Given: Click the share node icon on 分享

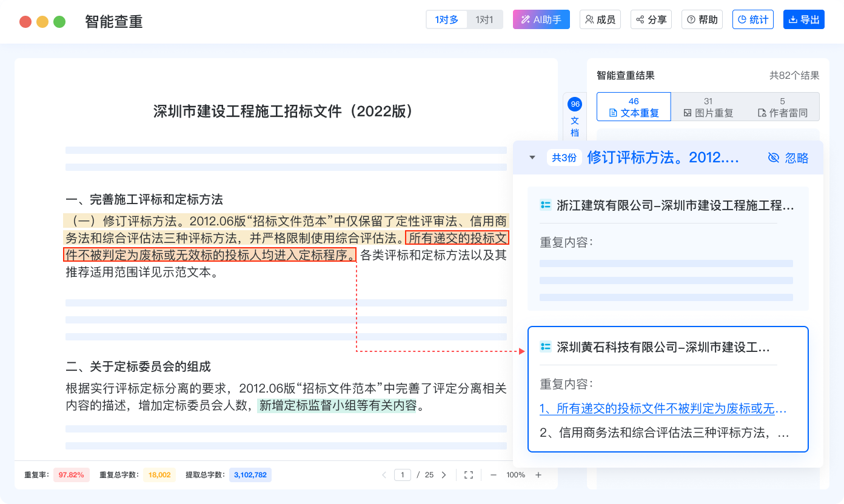Looking at the screenshot, I should click(x=640, y=20).
